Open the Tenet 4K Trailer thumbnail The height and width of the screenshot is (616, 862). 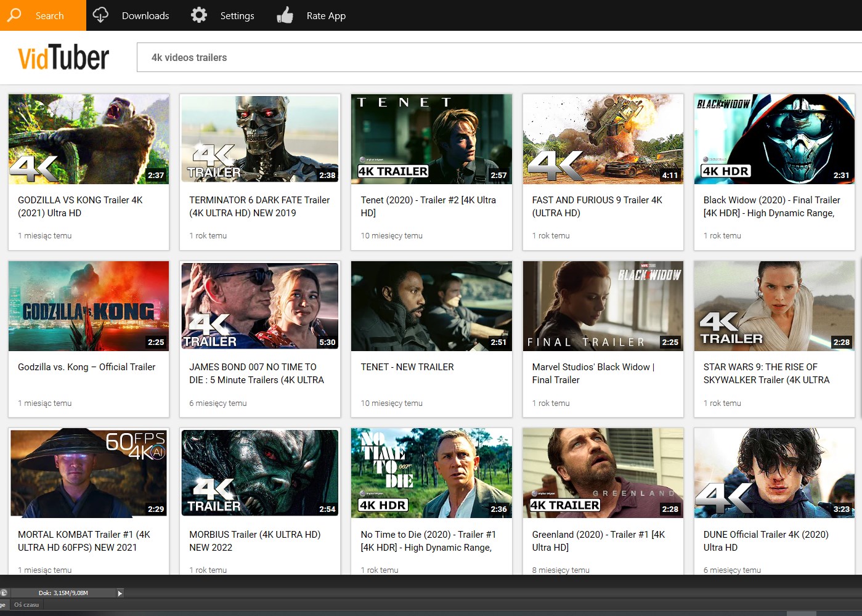[x=431, y=139]
